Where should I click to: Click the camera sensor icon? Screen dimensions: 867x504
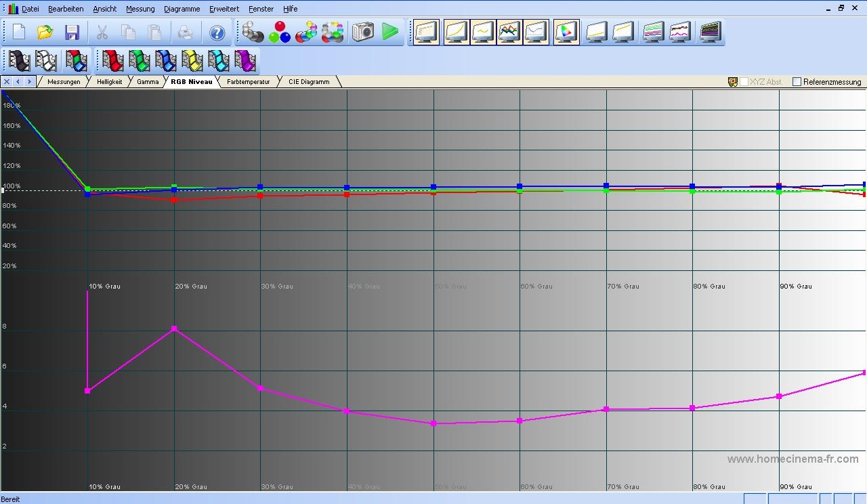[363, 32]
